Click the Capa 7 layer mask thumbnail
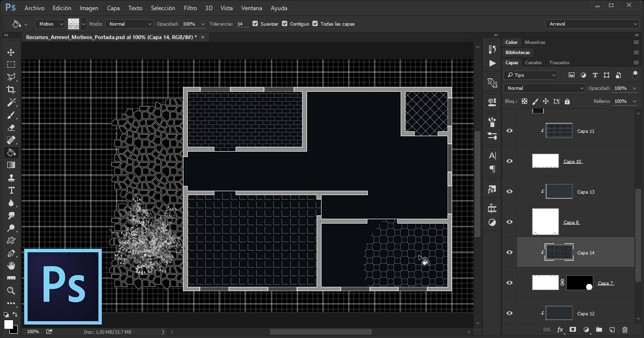 point(580,283)
